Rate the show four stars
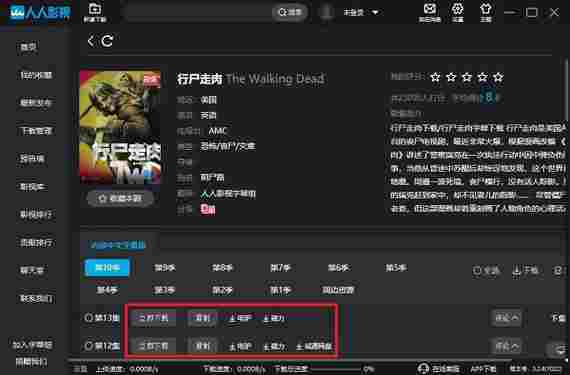 coord(482,77)
